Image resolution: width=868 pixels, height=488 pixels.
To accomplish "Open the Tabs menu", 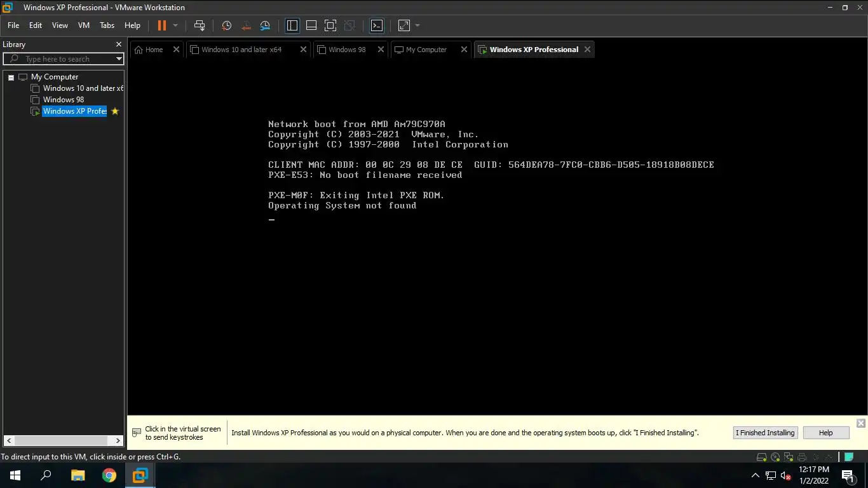I will point(107,25).
